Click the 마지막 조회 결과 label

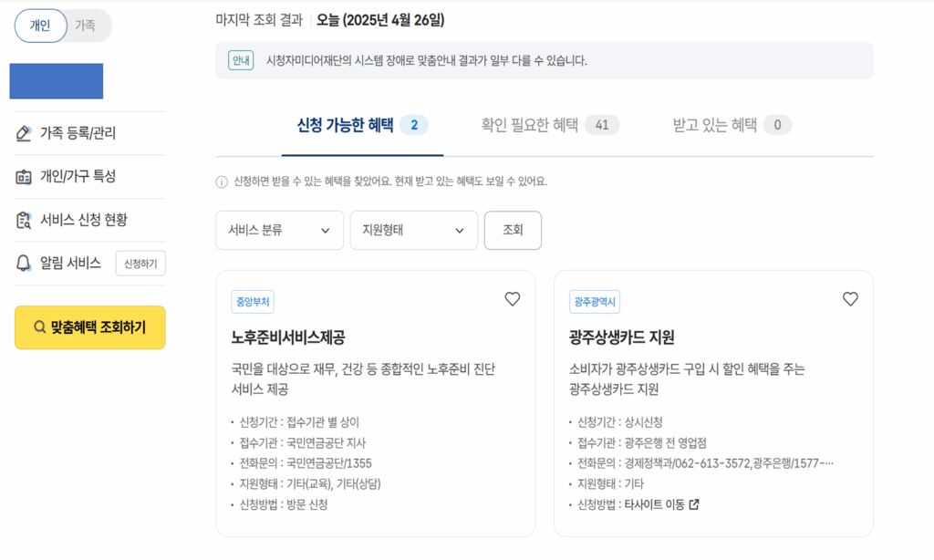click(259, 20)
